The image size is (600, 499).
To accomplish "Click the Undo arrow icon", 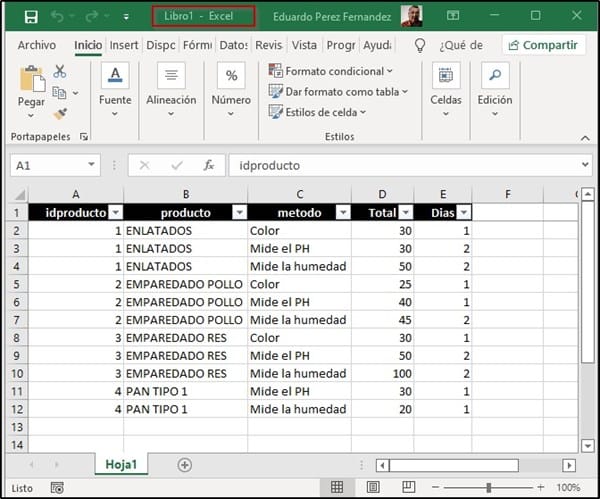I will point(60,17).
